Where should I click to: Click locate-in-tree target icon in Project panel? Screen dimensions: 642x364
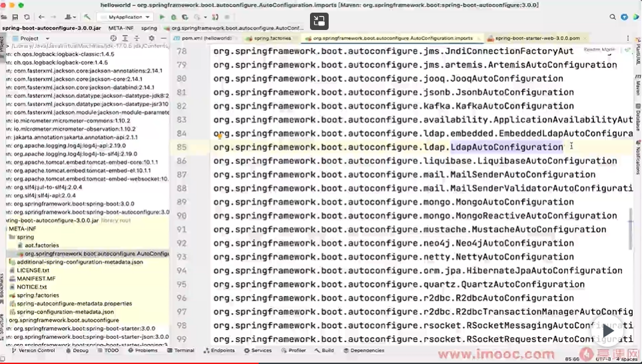113,39
